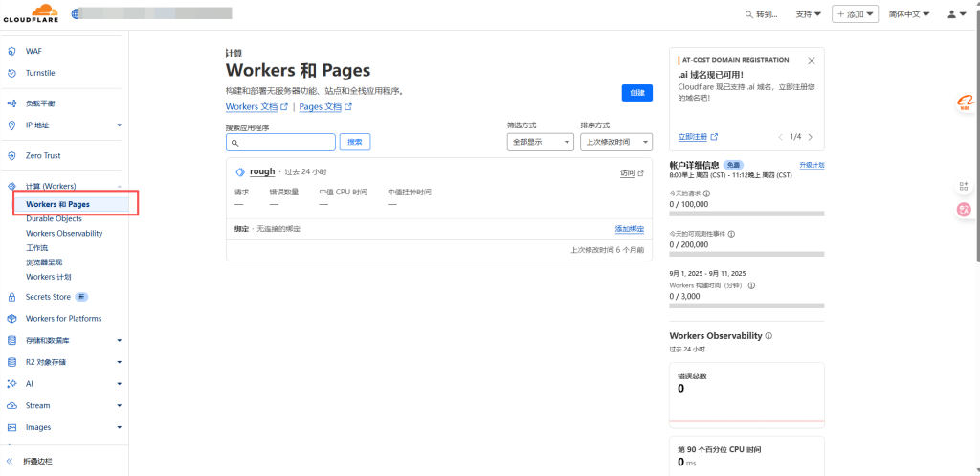Click the 立即注册 link

point(698,137)
